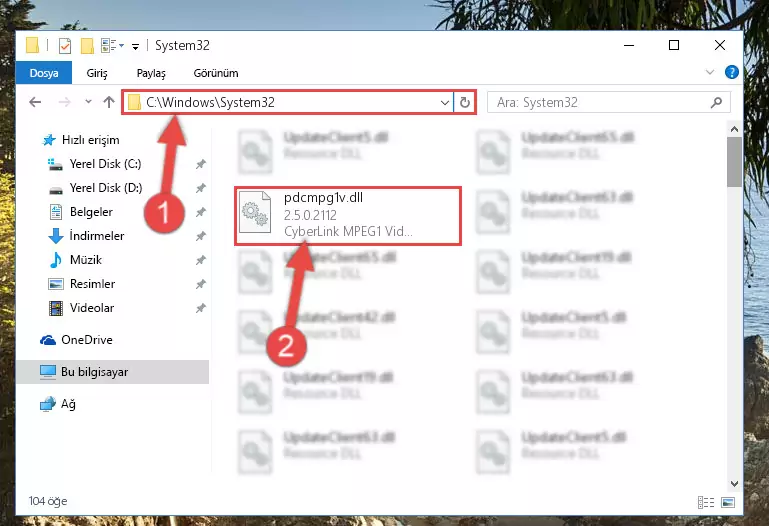Switch to the Görünüm ribbon tab

pyautogui.click(x=216, y=73)
